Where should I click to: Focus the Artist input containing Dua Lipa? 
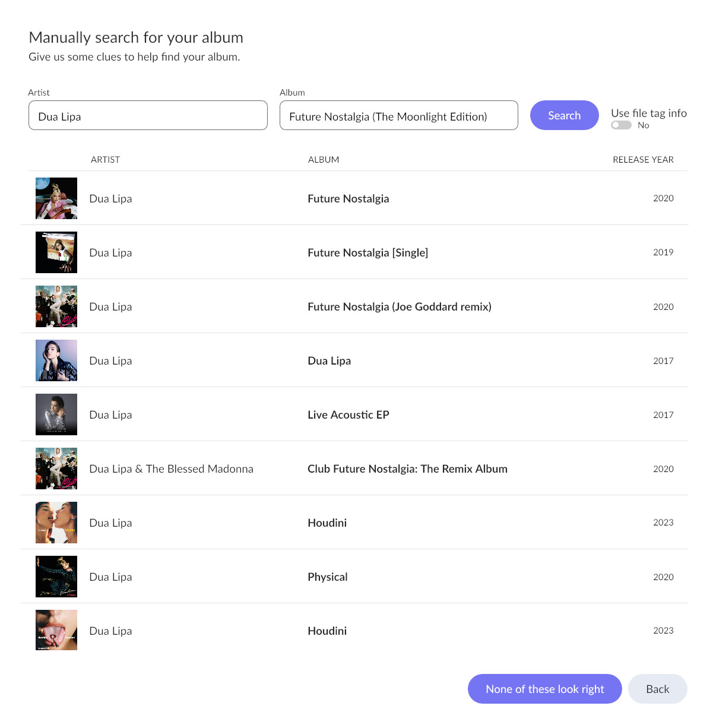(x=148, y=115)
